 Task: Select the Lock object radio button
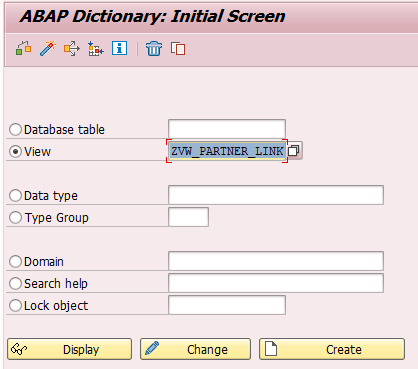pos(15,305)
